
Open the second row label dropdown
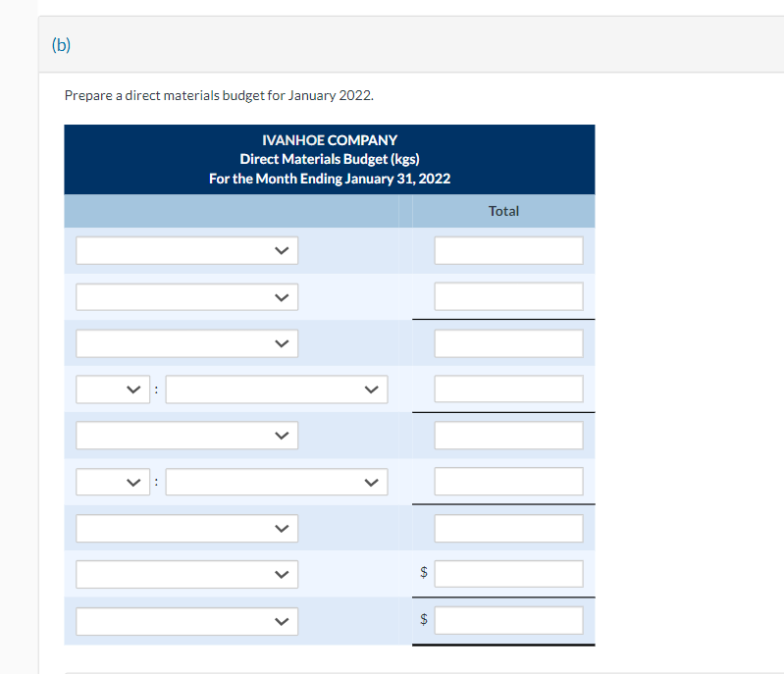(x=186, y=296)
